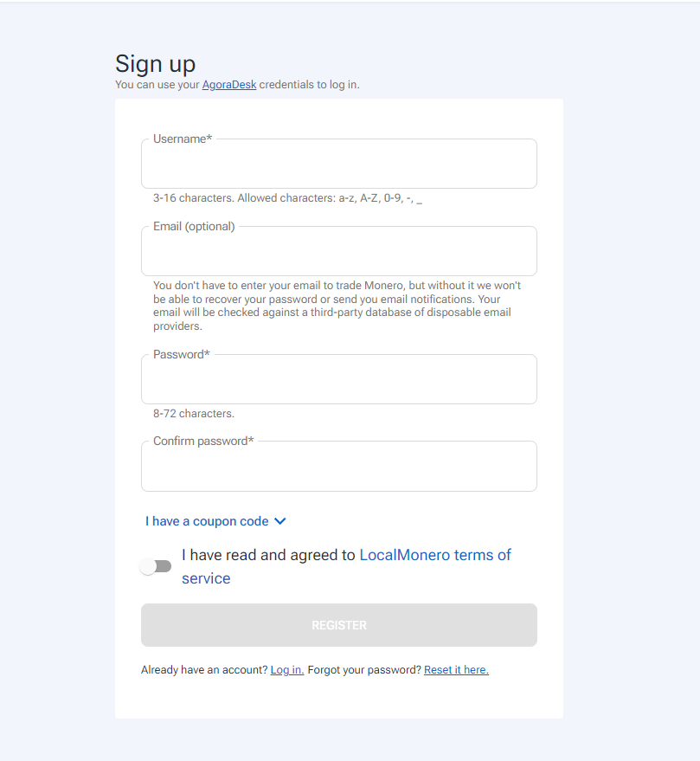700x761 pixels.
Task: Click the 'Confirm password*' field label
Action: coord(203,441)
